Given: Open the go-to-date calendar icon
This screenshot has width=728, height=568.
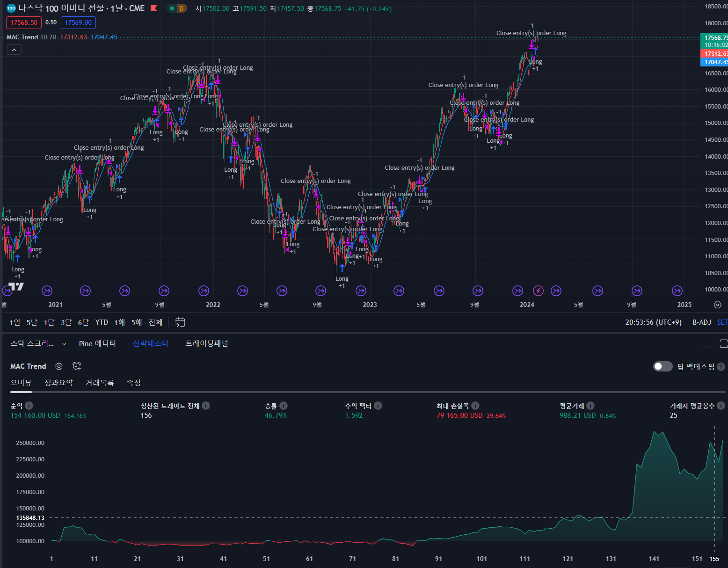Looking at the screenshot, I should (180, 322).
